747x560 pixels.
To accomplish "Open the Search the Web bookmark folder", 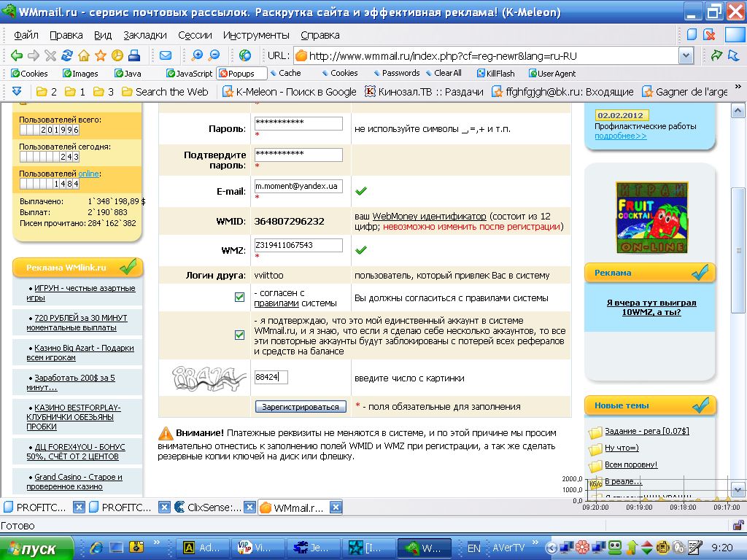I will tap(165, 91).
